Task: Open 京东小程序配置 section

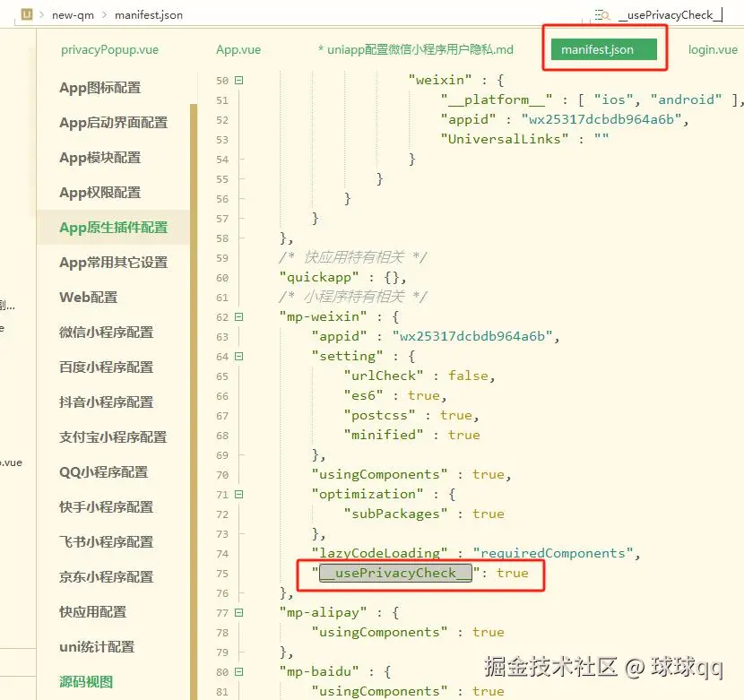Action: pos(107,577)
